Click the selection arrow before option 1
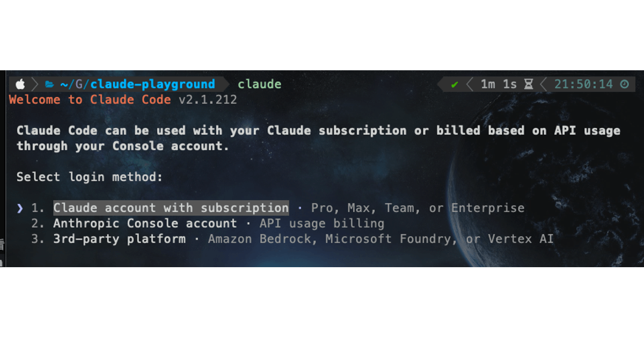Screen dimensions: 644x338 [20, 208]
